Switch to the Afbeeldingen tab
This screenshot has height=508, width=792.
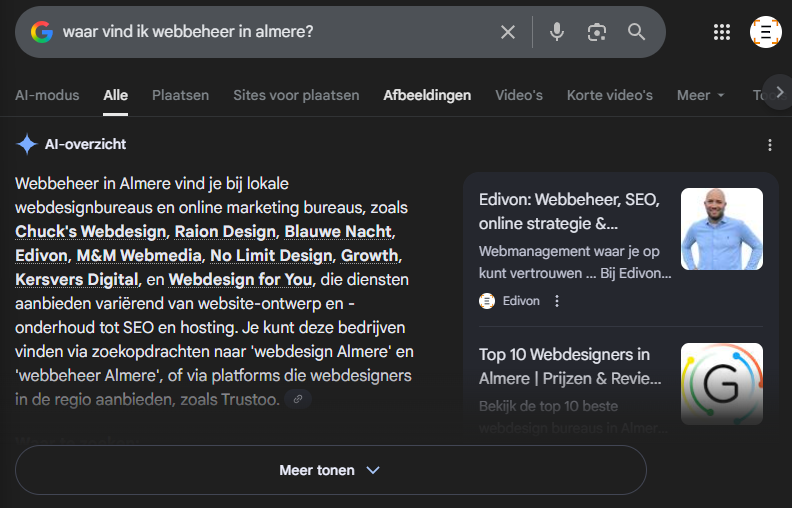427,95
